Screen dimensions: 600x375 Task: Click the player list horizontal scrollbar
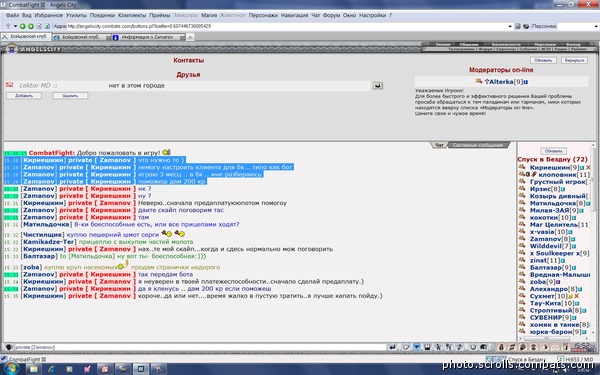point(547,339)
